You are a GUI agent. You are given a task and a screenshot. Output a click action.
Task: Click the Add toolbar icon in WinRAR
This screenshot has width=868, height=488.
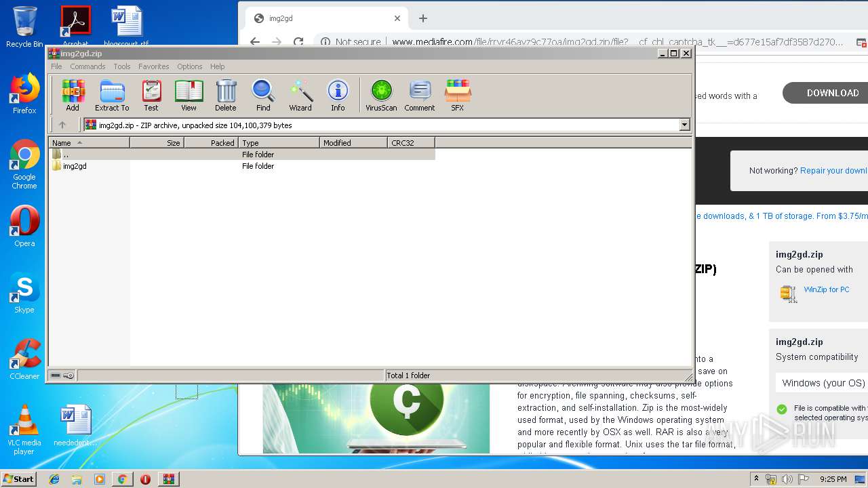73,96
